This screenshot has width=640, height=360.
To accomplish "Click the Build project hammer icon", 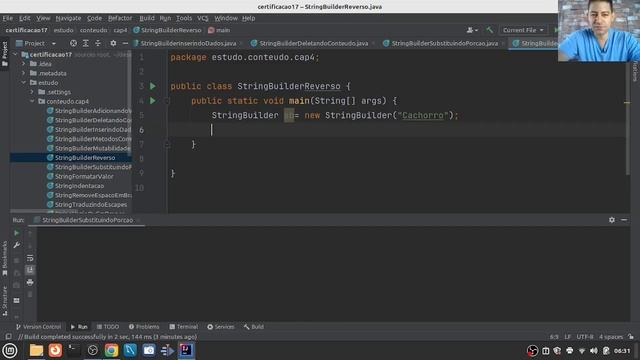I will 489,30.
